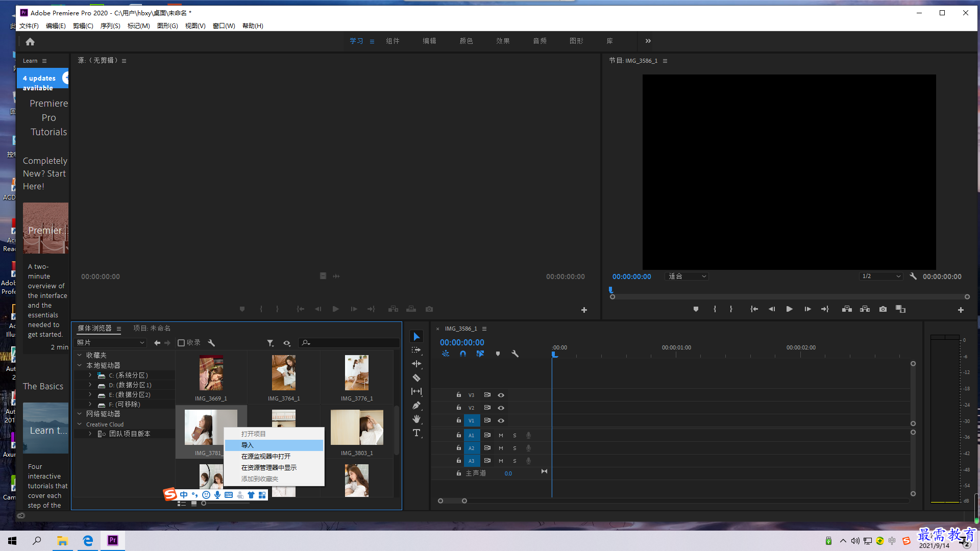Toggle V3 track output eye
The width and height of the screenshot is (980, 551).
pyautogui.click(x=501, y=395)
